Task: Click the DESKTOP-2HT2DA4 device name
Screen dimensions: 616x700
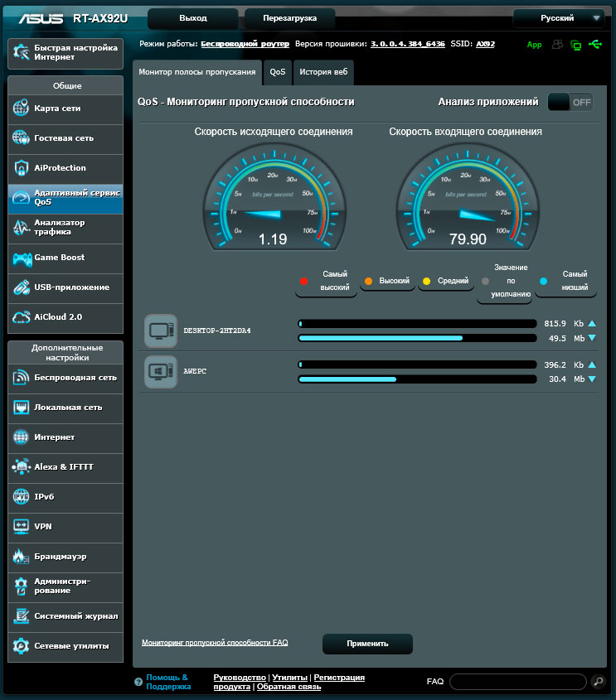Action: click(217, 331)
